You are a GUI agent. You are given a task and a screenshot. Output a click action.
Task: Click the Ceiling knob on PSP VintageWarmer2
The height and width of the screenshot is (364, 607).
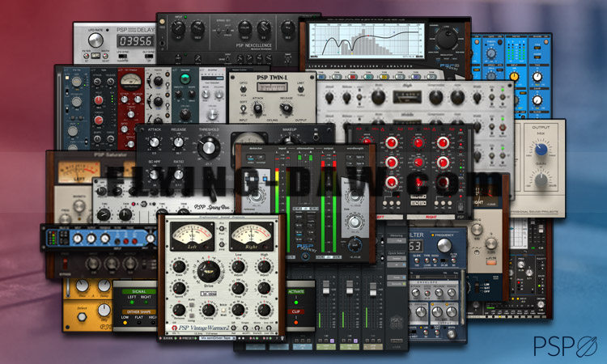(x=209, y=310)
